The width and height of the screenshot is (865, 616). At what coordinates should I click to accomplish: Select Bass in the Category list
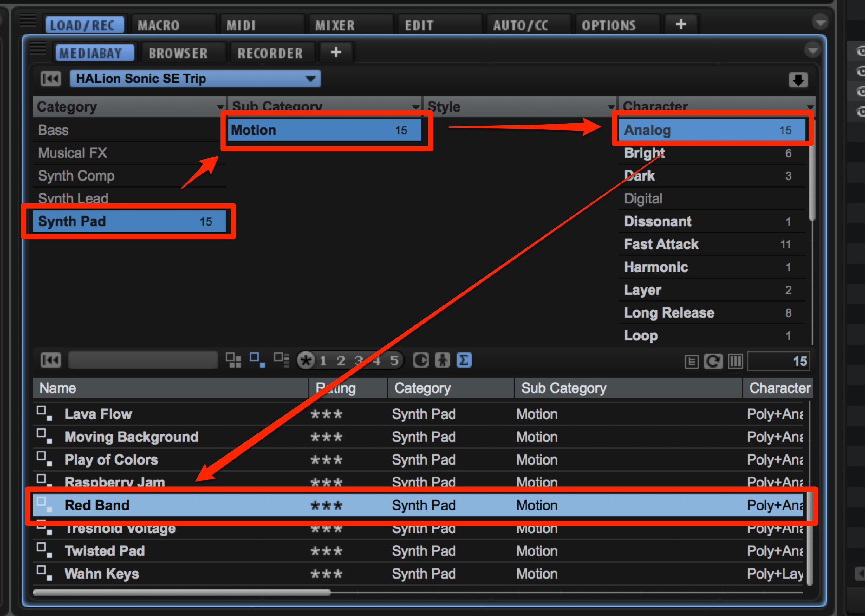pyautogui.click(x=129, y=130)
